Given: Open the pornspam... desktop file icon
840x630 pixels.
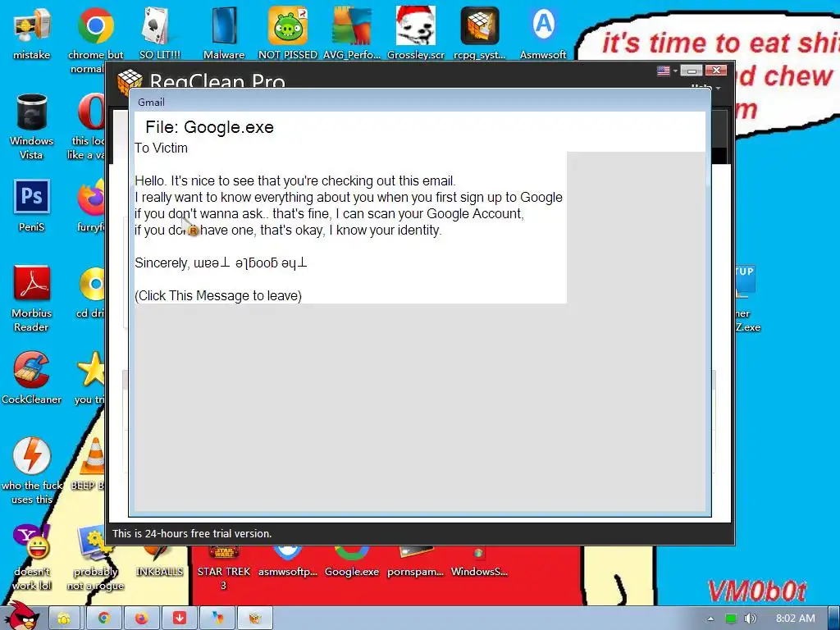Looking at the screenshot, I should (416, 561).
